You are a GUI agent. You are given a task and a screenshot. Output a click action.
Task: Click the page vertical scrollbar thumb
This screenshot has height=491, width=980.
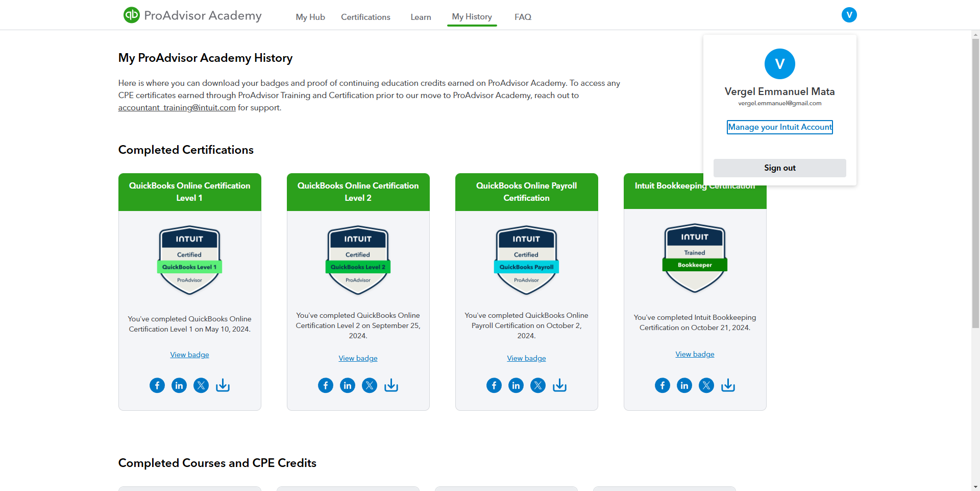pos(975,184)
